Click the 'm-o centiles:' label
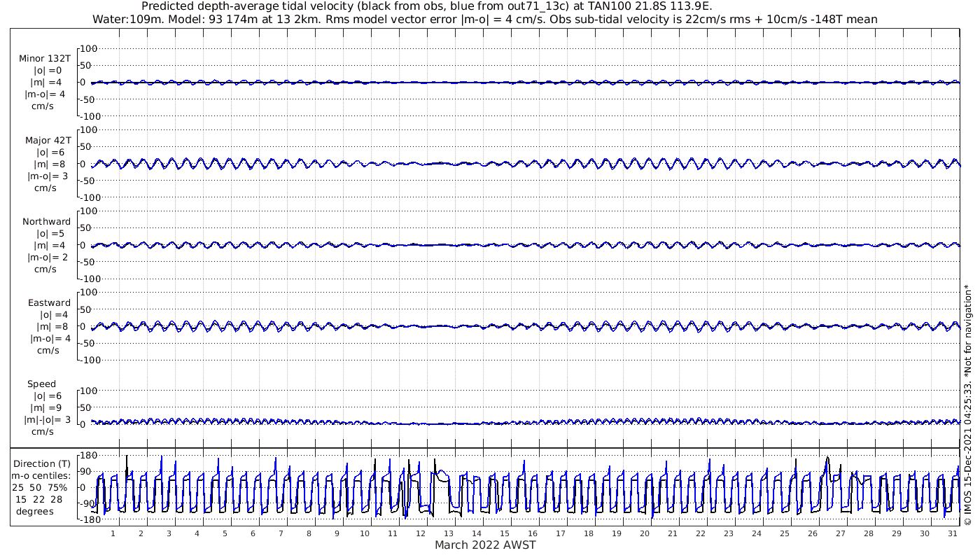 point(41,475)
